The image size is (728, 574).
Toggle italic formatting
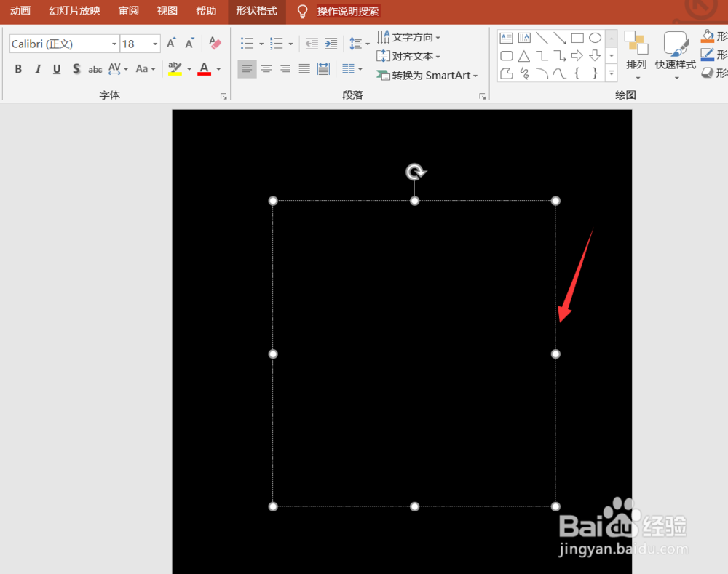coord(37,68)
